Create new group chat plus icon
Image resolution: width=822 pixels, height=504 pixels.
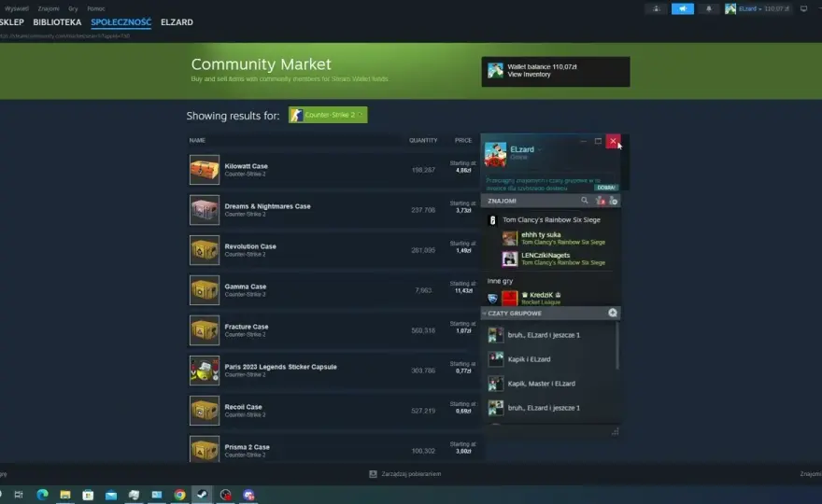coord(613,313)
